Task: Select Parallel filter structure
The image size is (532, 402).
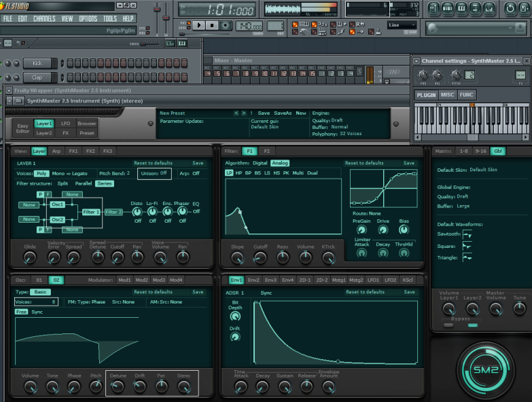Action: point(84,184)
